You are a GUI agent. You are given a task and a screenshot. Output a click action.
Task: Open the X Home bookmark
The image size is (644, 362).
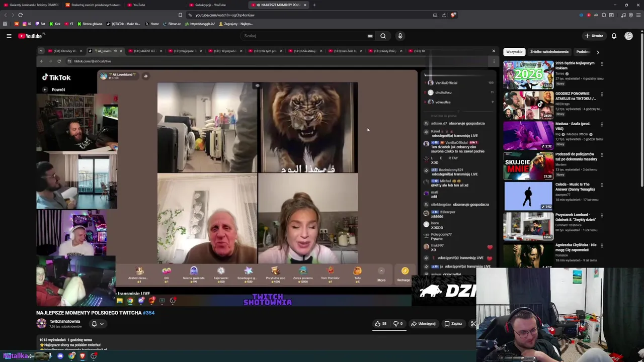[151, 24]
